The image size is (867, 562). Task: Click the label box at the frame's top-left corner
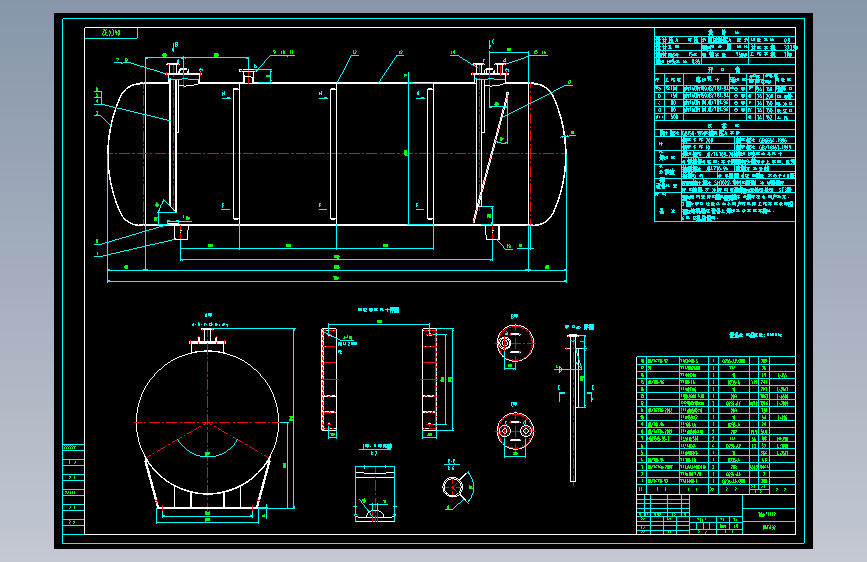point(111,33)
